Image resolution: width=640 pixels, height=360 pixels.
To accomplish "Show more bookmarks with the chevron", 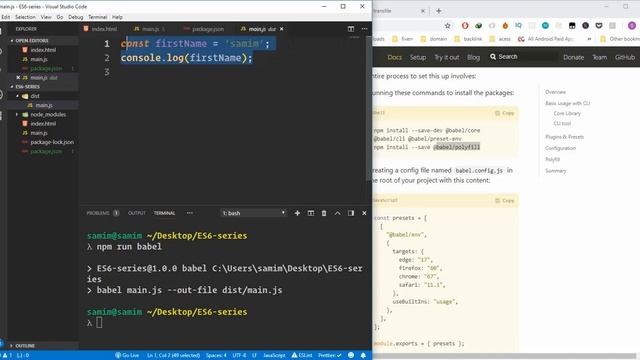I will [589, 39].
